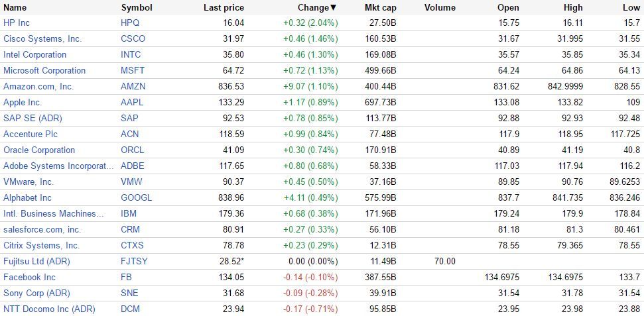644x316 pixels.
Task: Open the Apple Inc. company page
Action: pos(23,102)
